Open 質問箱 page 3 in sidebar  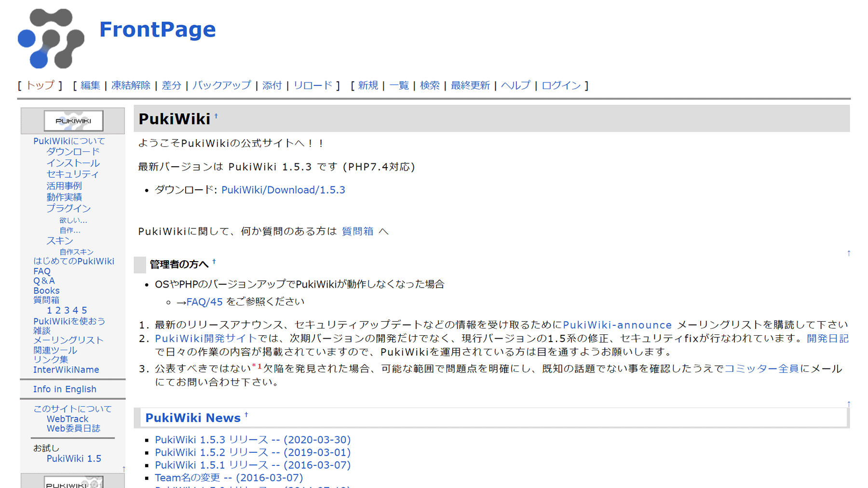pos(67,310)
